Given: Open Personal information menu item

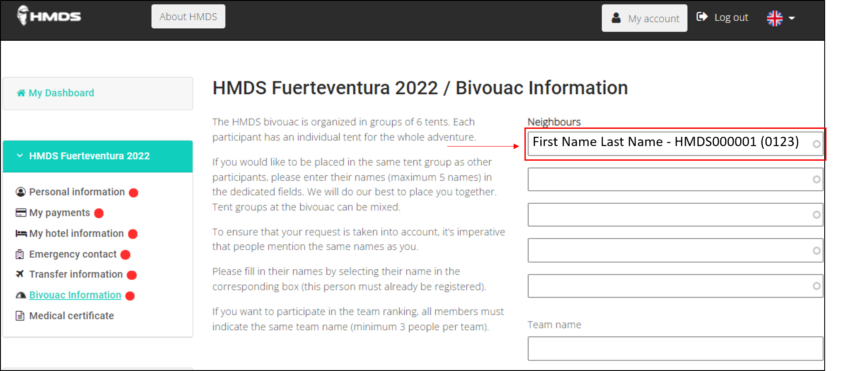Looking at the screenshot, I should coord(77,192).
